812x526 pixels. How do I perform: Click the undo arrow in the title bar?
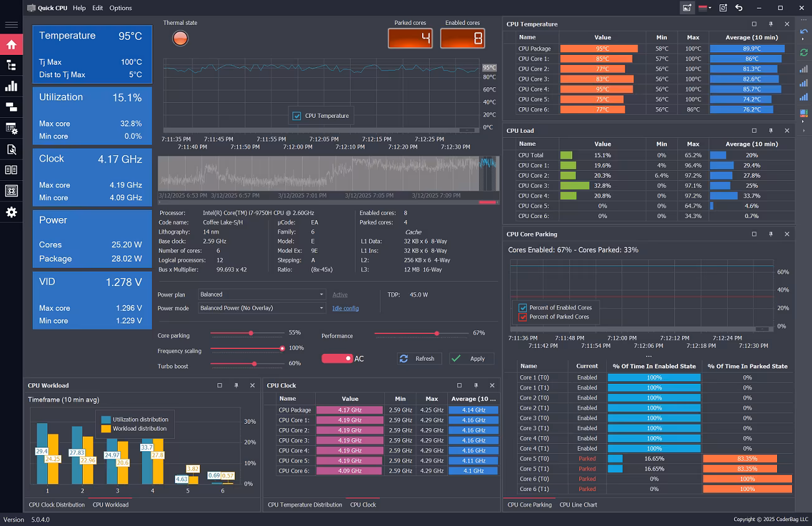tap(739, 8)
